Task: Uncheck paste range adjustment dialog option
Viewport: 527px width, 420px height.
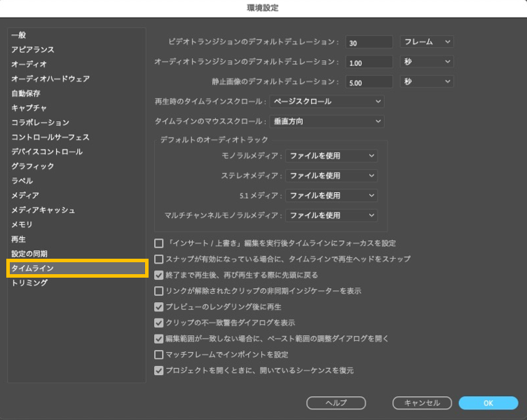Action: [x=158, y=339]
